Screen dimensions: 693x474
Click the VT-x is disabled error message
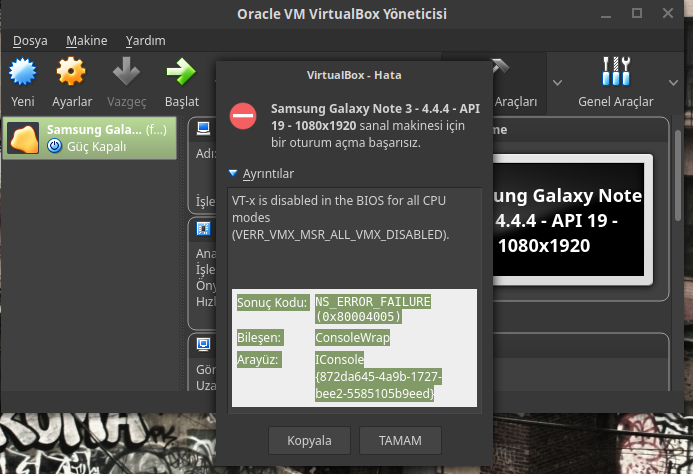(340, 217)
